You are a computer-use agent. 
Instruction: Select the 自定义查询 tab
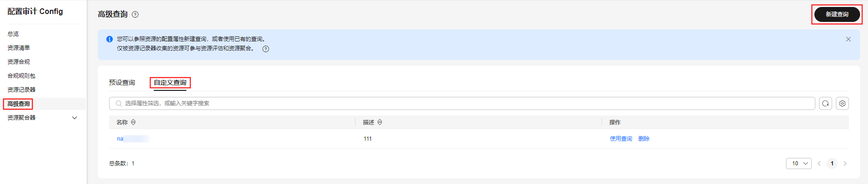(x=170, y=82)
